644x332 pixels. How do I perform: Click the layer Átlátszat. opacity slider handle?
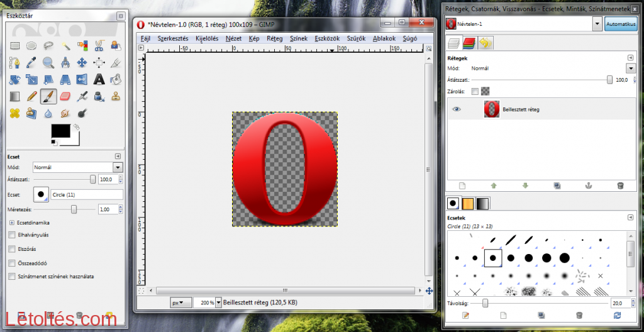[610, 80]
